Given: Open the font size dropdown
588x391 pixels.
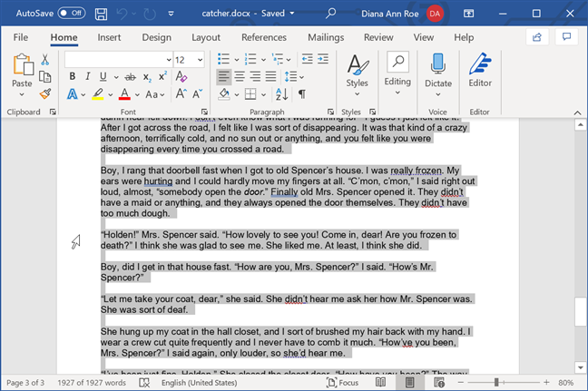Looking at the screenshot, I should tap(201, 60).
